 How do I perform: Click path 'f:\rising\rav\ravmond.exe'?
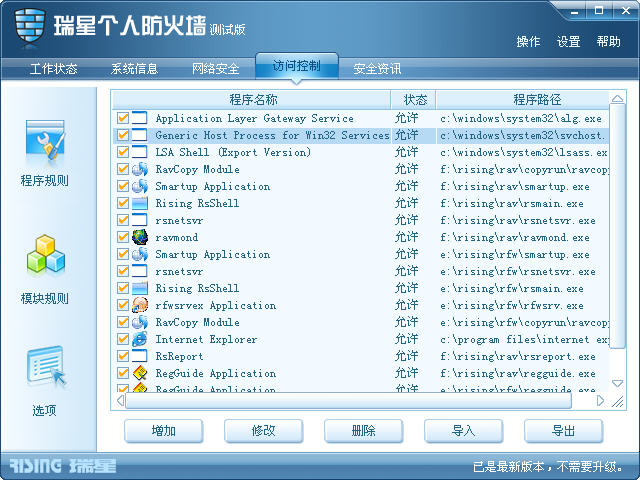(515, 238)
